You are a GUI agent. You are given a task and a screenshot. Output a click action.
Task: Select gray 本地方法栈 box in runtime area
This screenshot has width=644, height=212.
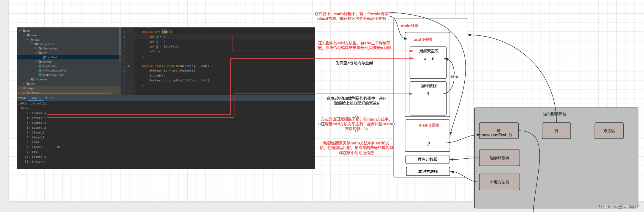click(x=499, y=182)
